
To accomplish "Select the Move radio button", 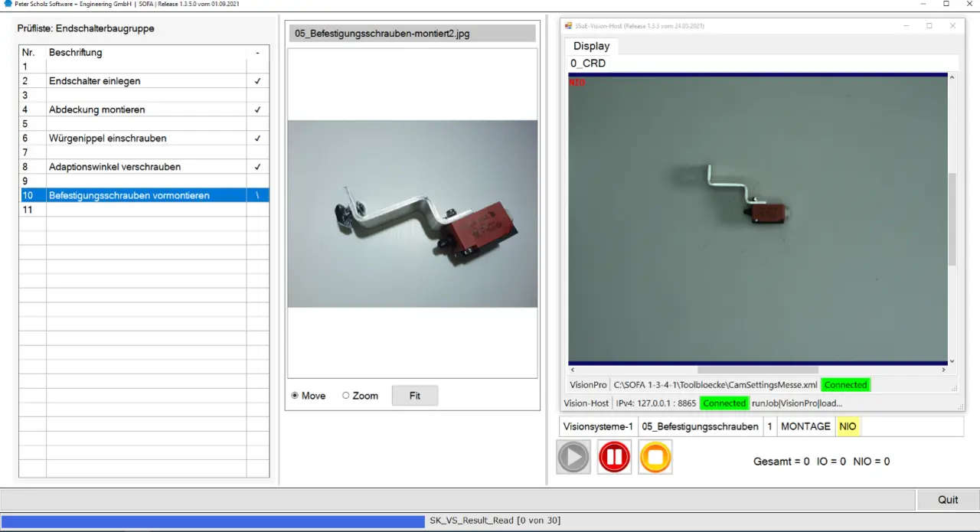I will click(x=296, y=396).
